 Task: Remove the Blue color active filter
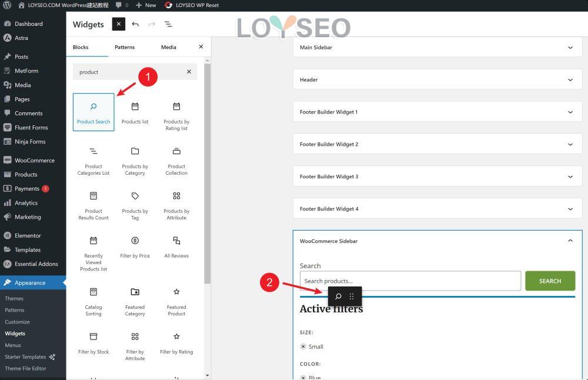304,377
